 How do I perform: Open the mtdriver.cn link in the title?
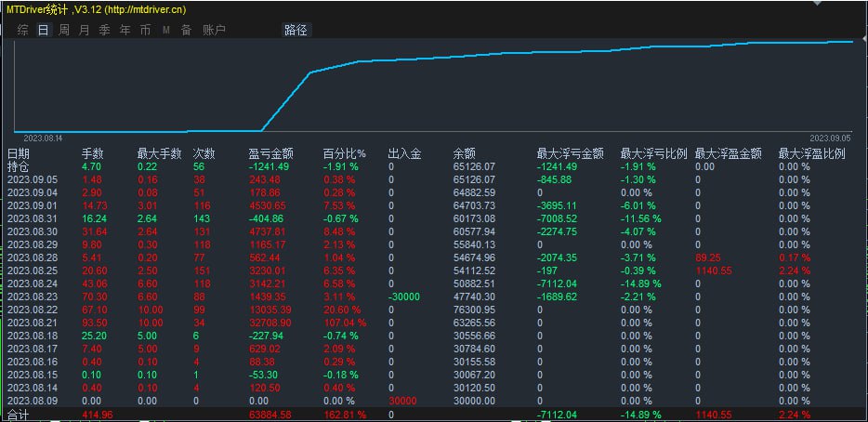[146, 9]
